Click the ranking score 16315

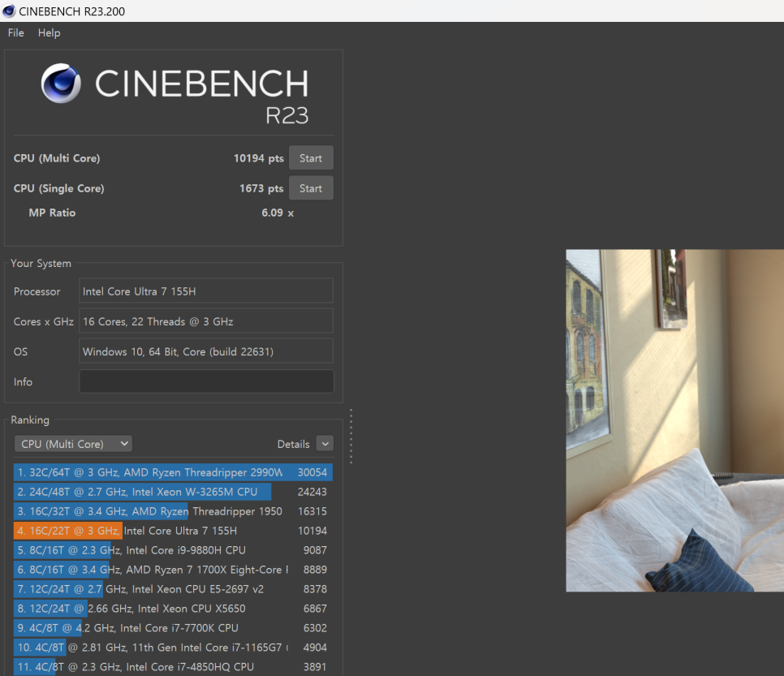tap(312, 511)
